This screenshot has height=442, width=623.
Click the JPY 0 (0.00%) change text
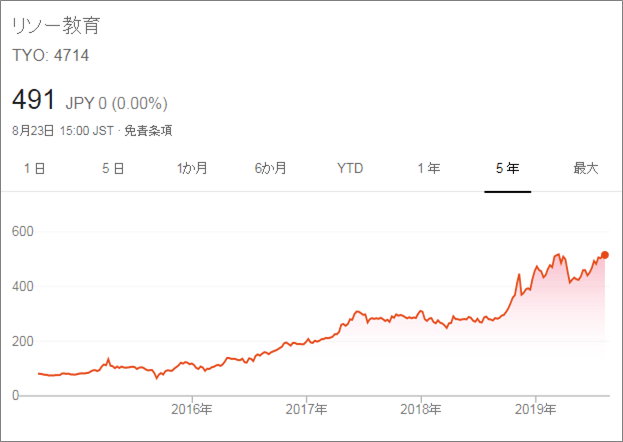pyautogui.click(x=116, y=103)
